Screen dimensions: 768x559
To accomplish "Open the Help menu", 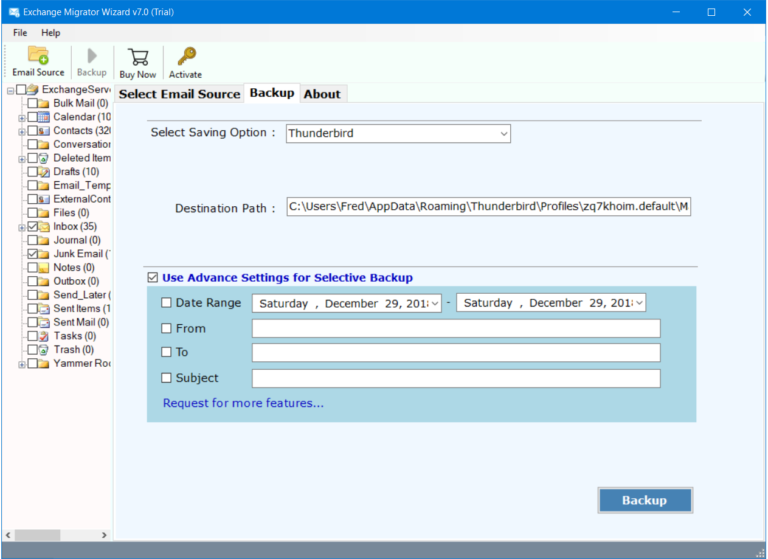I will pyautogui.click(x=50, y=33).
